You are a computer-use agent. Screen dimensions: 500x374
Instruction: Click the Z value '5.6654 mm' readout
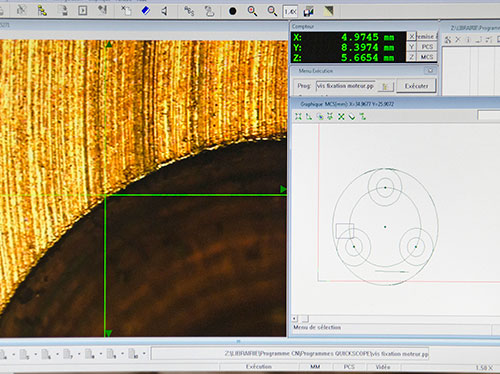(x=367, y=57)
